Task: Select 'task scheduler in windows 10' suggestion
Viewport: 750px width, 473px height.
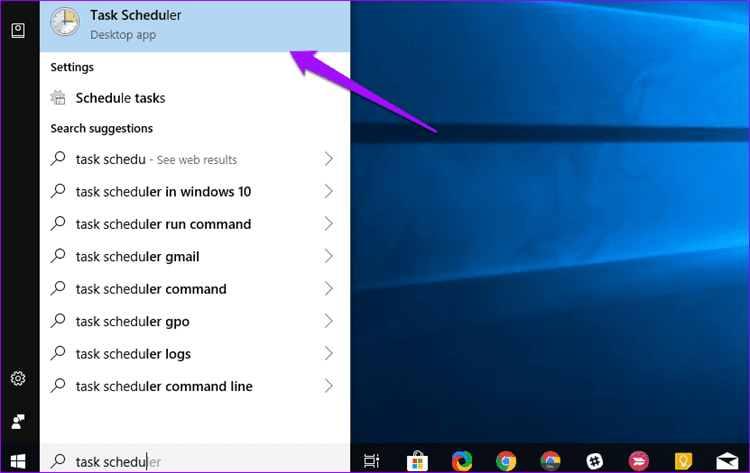Action: point(195,192)
